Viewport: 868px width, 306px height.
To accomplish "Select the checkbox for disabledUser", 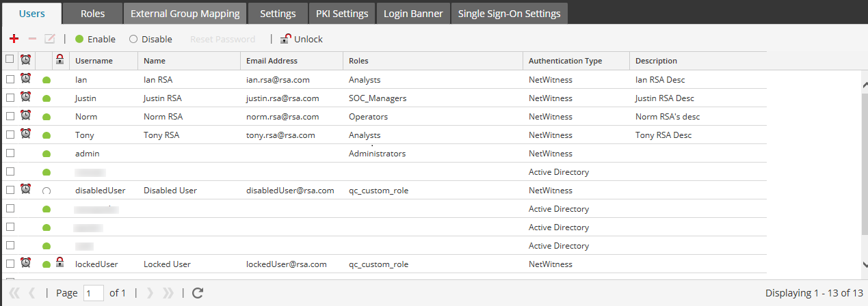I will pos(10,191).
